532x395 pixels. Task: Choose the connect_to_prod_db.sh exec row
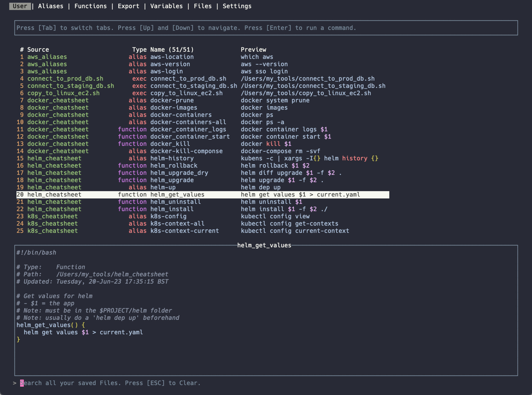click(x=188, y=79)
